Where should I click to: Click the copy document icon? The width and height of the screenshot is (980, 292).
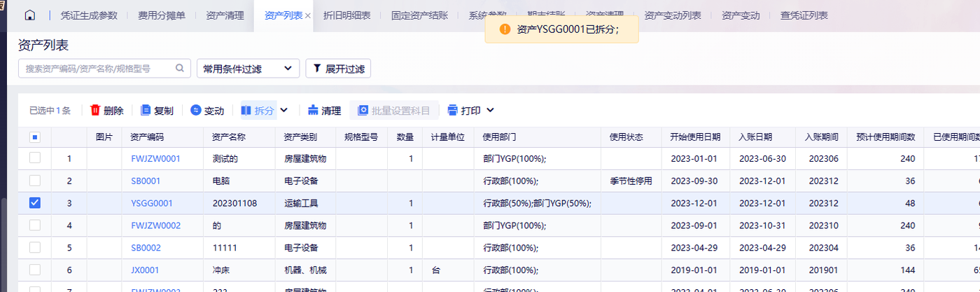click(x=146, y=110)
